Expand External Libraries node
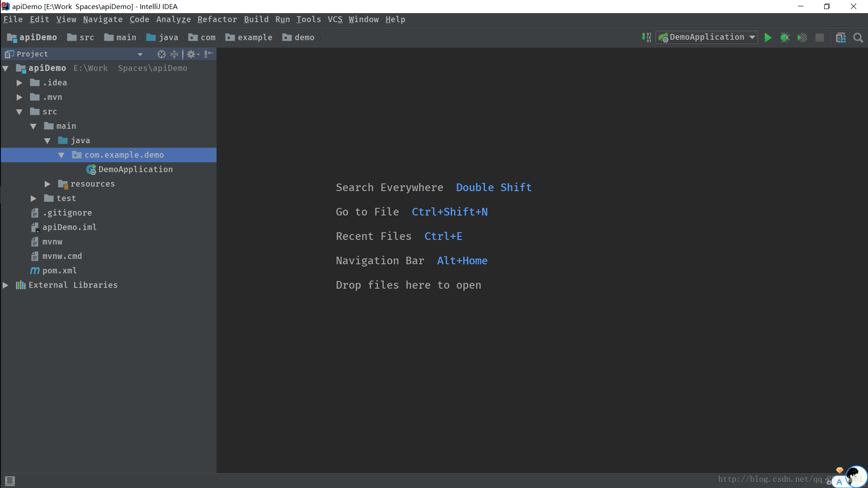868x488 pixels. pyautogui.click(x=5, y=285)
